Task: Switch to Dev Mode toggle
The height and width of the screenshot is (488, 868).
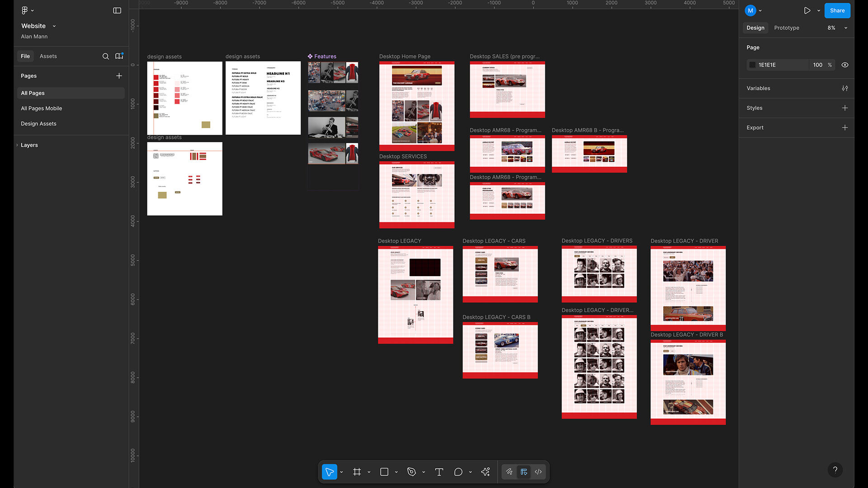Action: [538, 472]
